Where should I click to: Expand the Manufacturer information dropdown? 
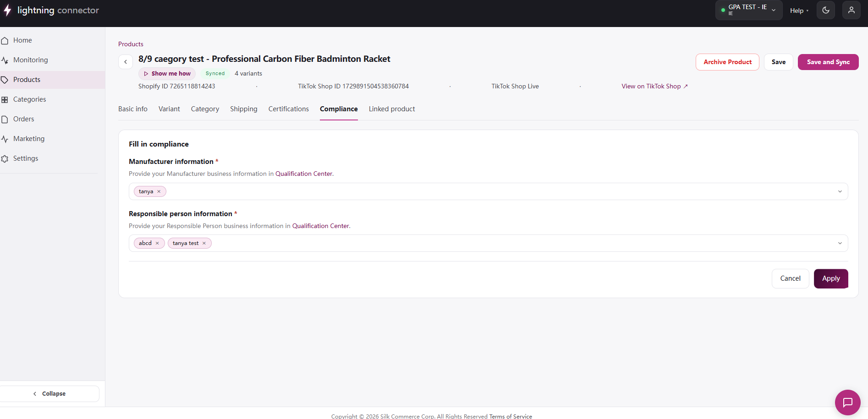(840, 191)
